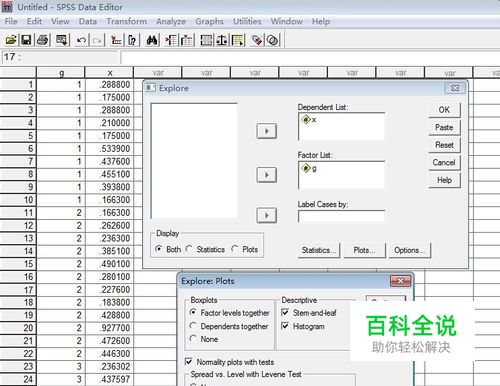Open the File menu
500x386 pixels.
tap(11, 21)
